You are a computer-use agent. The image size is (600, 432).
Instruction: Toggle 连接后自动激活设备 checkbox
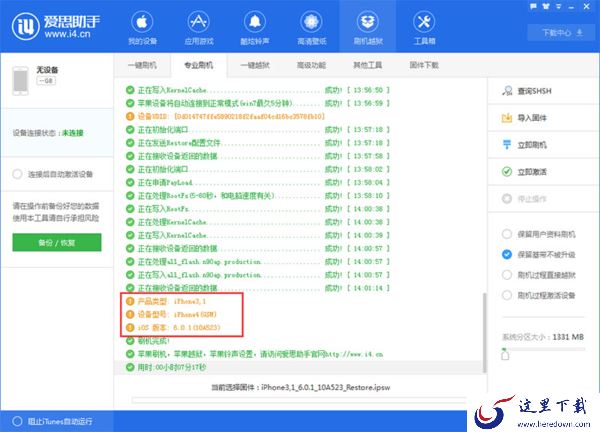click(53, 174)
